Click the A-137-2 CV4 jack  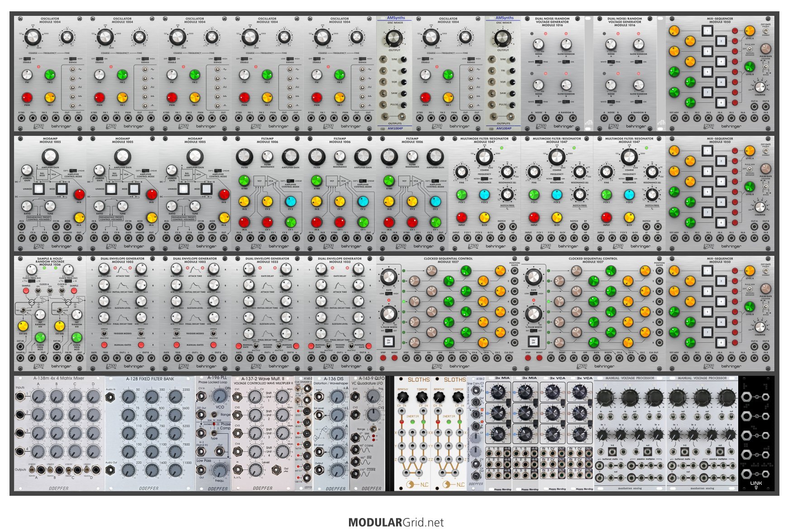pyautogui.click(x=237, y=451)
